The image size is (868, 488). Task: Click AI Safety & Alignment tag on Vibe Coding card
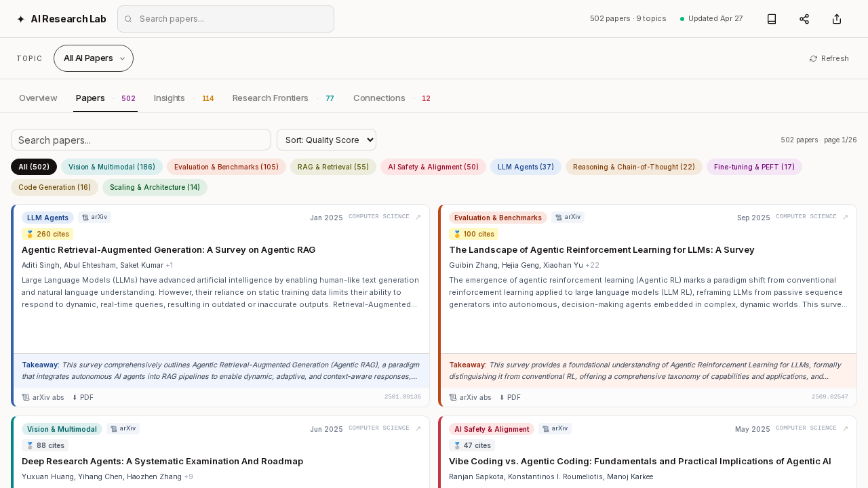(x=492, y=429)
